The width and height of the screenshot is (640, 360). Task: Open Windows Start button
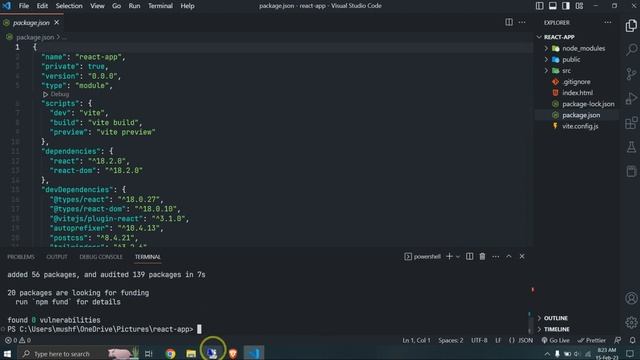pos(7,353)
